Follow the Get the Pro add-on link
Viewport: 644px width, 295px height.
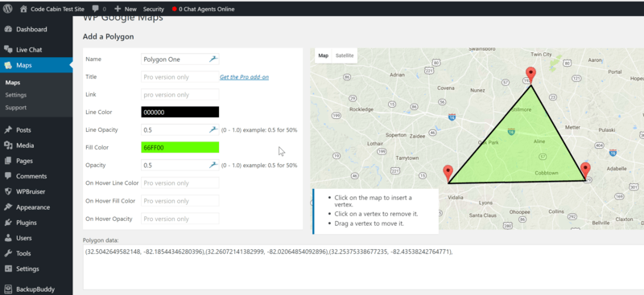245,77
